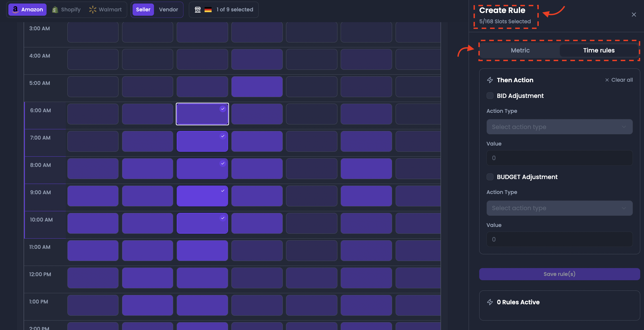Select the first slot in the 3:00 AM row

click(x=93, y=32)
